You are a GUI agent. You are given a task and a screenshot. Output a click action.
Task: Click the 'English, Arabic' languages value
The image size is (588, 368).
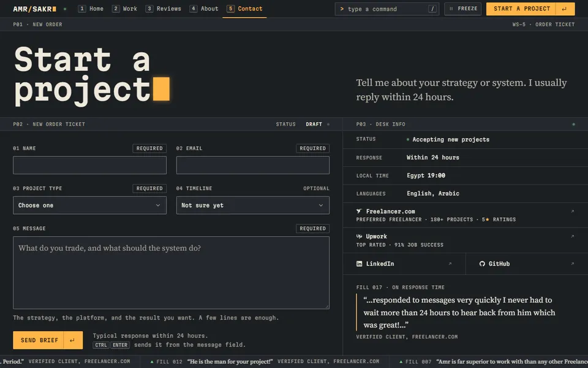click(433, 193)
